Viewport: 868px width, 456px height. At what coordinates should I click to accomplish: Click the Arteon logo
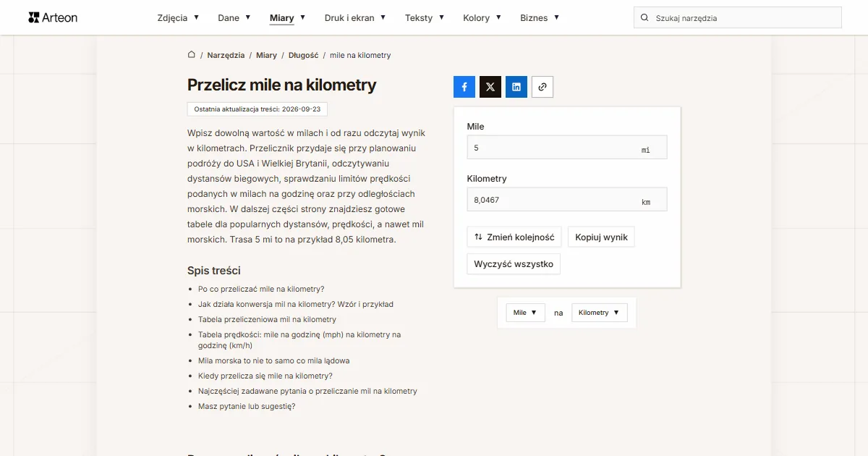tap(53, 17)
